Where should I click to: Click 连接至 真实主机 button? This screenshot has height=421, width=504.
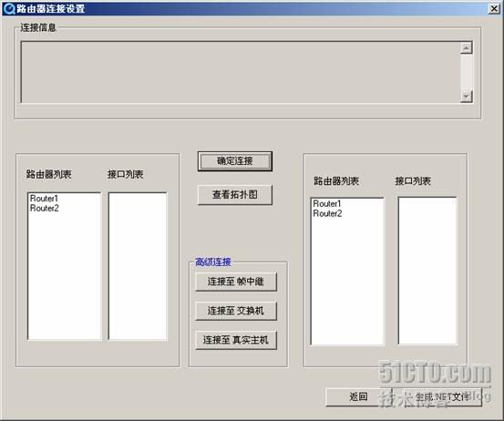pyautogui.click(x=236, y=340)
